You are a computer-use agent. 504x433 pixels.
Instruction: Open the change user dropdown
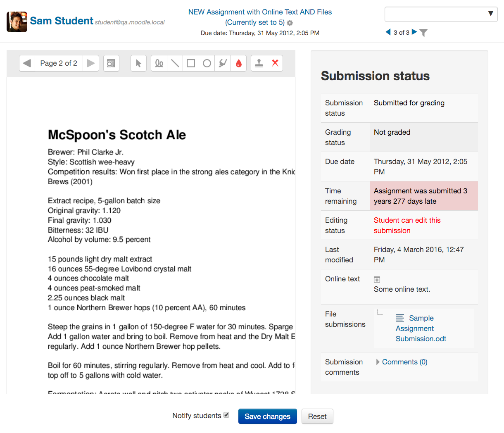(441, 14)
